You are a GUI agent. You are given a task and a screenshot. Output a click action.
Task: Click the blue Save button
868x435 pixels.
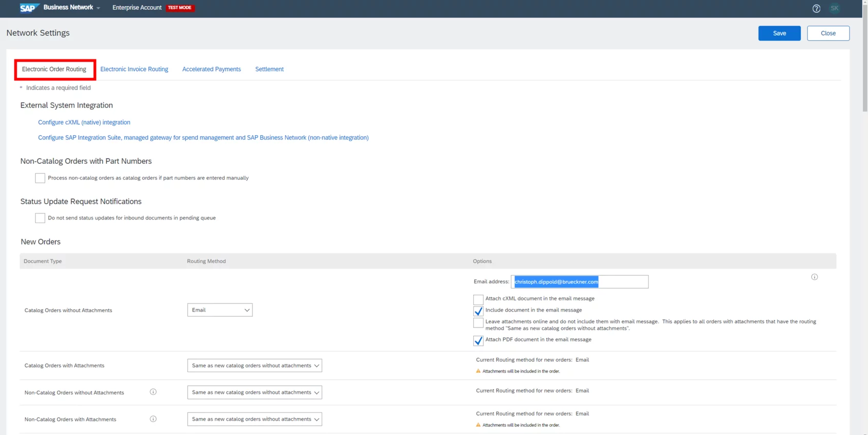pos(779,33)
